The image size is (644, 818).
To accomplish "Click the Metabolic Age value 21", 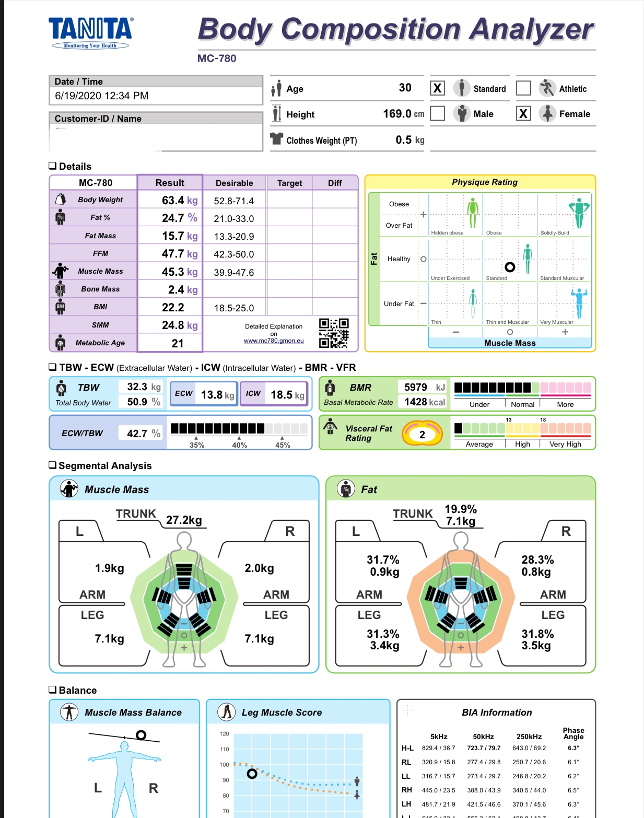I will pyautogui.click(x=178, y=343).
